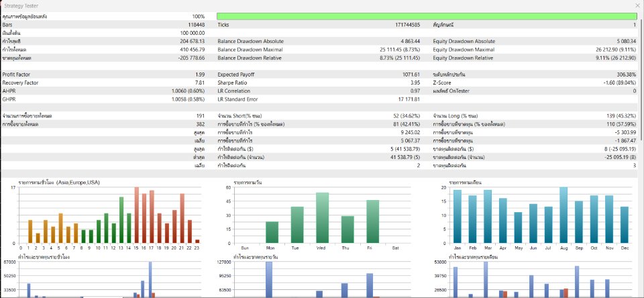Select the long trades value "139 (45.32%)"

pyautogui.click(x=621, y=116)
